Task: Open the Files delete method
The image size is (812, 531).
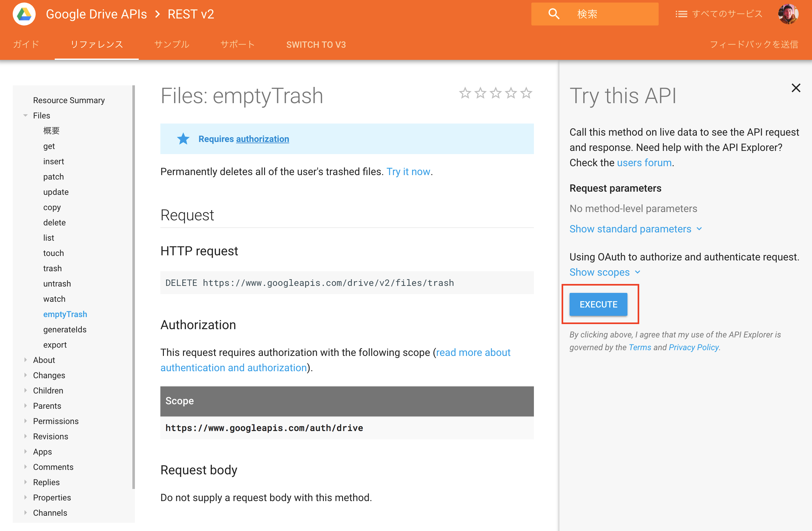Action: (x=54, y=223)
